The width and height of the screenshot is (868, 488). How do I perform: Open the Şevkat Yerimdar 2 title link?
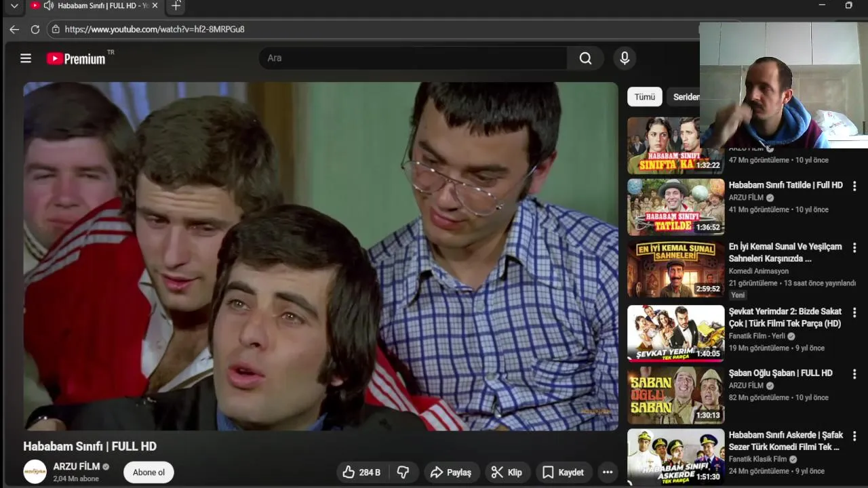coord(785,317)
